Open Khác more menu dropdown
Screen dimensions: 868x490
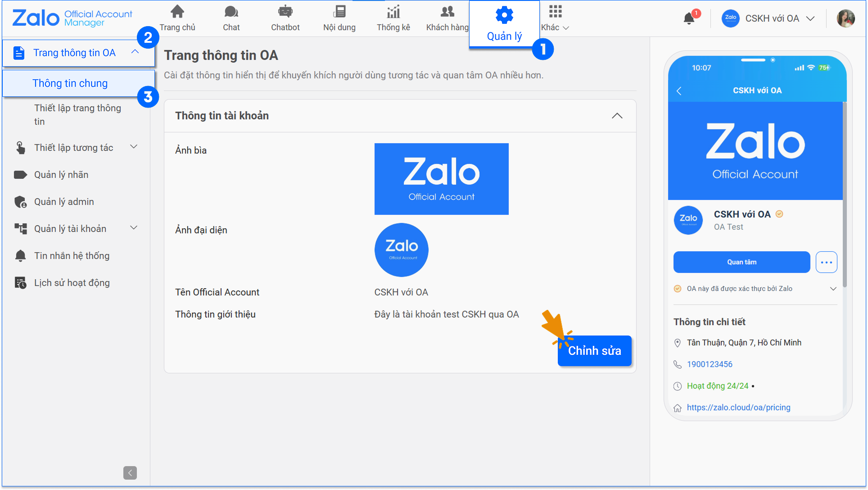click(x=555, y=19)
